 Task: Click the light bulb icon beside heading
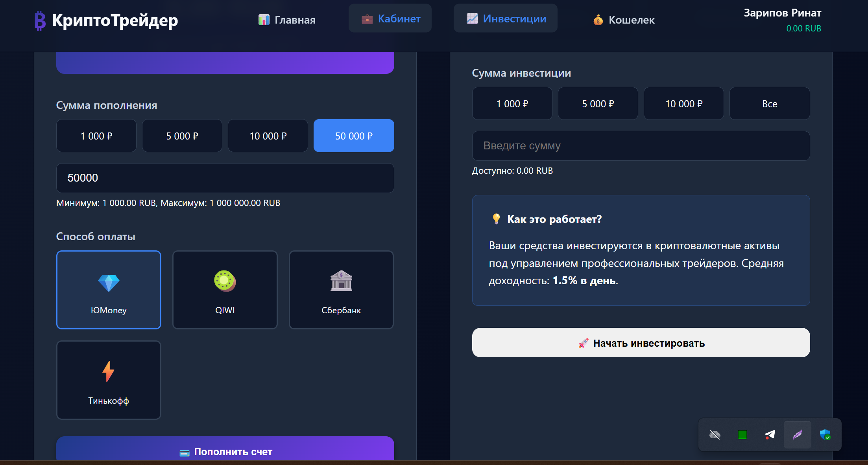[x=496, y=219]
